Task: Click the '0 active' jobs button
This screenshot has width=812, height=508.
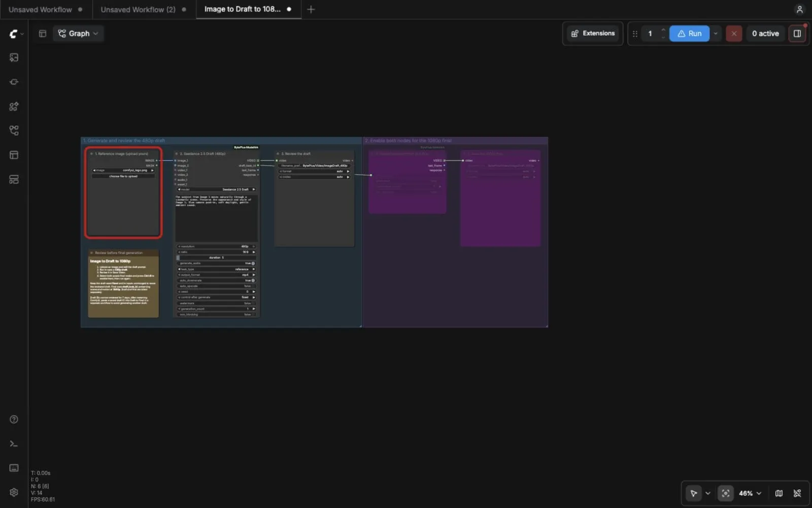Action: (x=765, y=34)
